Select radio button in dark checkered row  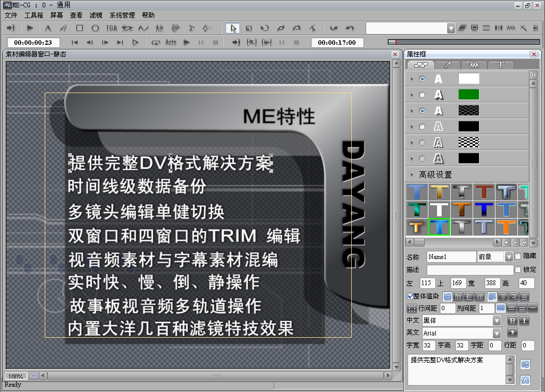[422, 111]
